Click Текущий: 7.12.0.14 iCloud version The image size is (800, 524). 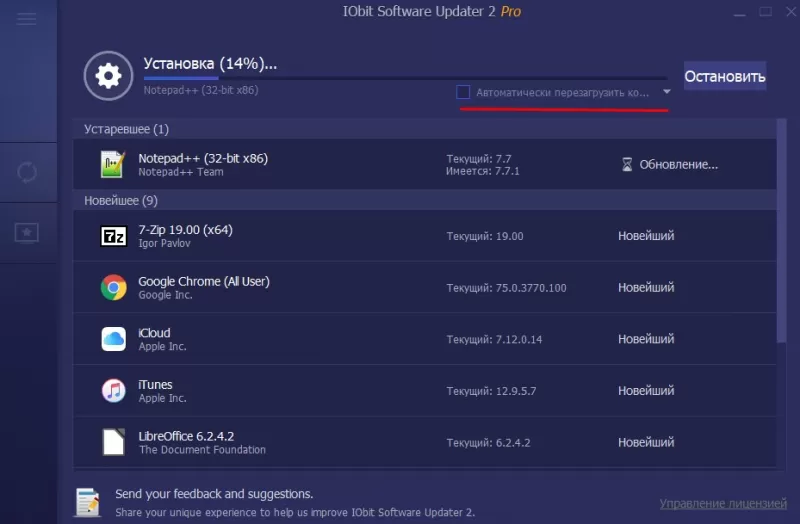point(494,339)
